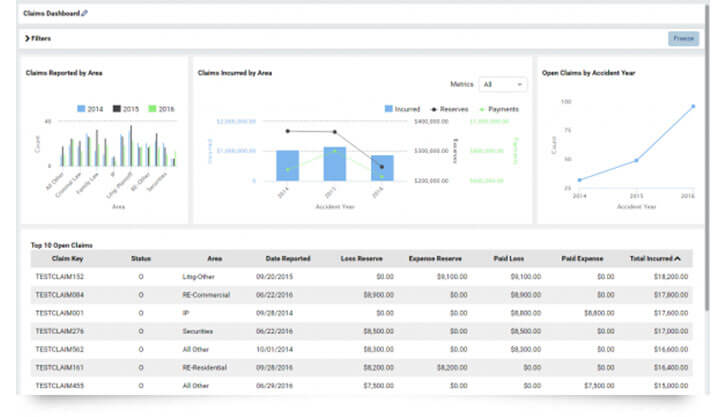Toggle the 2016 legend entry in bar chart
Screen dimensions: 725x417
tap(161, 109)
